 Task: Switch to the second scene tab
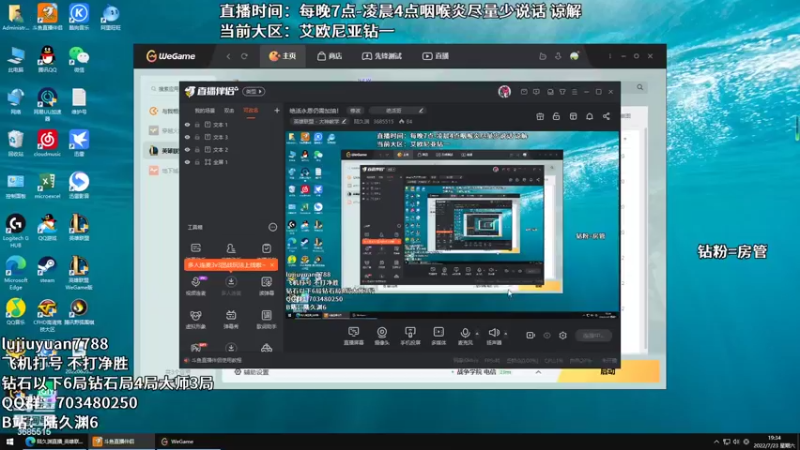(229, 111)
